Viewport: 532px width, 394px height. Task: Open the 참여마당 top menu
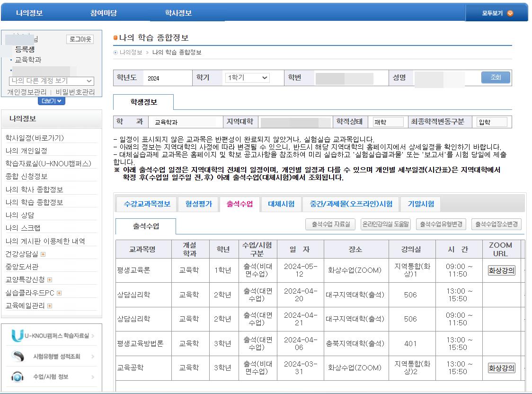[x=104, y=13]
